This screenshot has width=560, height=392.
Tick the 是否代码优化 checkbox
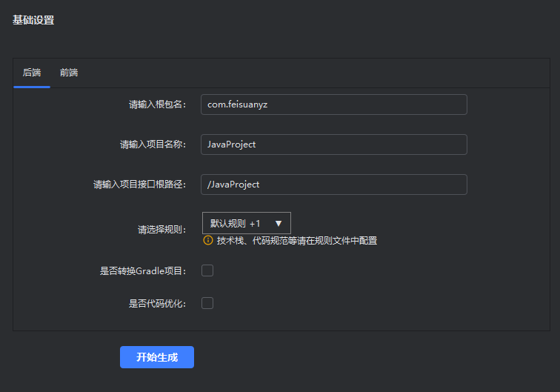pyautogui.click(x=207, y=303)
